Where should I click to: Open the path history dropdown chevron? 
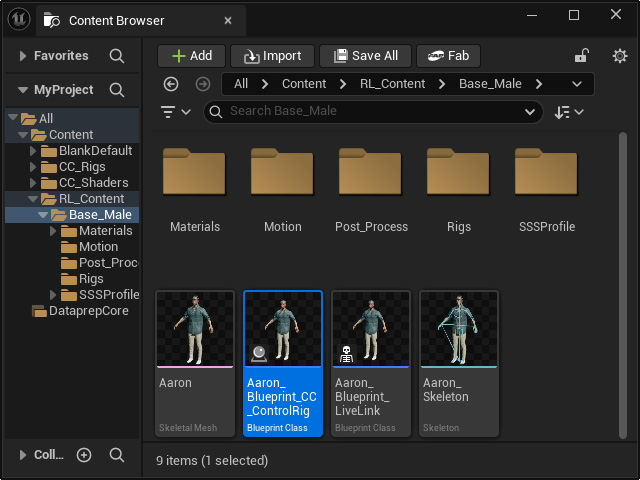tap(577, 84)
